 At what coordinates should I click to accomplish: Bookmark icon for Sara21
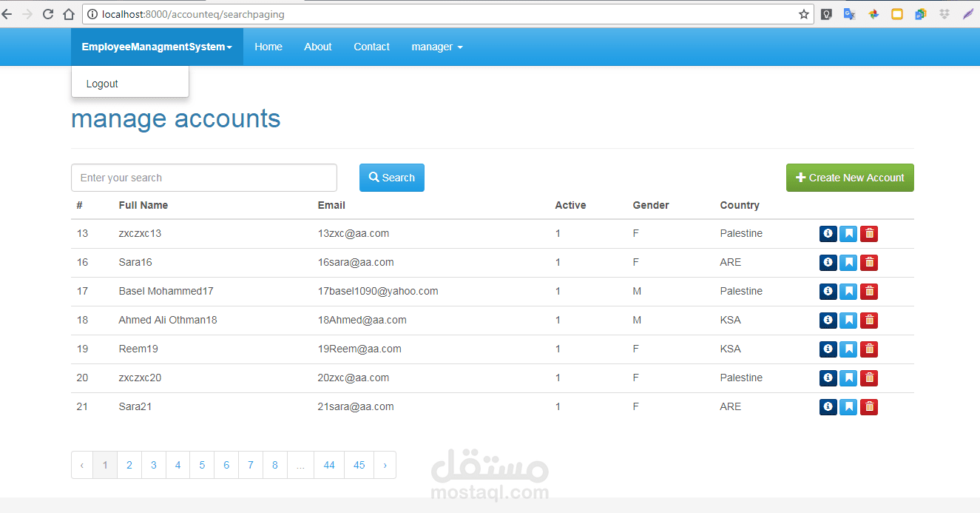point(848,407)
